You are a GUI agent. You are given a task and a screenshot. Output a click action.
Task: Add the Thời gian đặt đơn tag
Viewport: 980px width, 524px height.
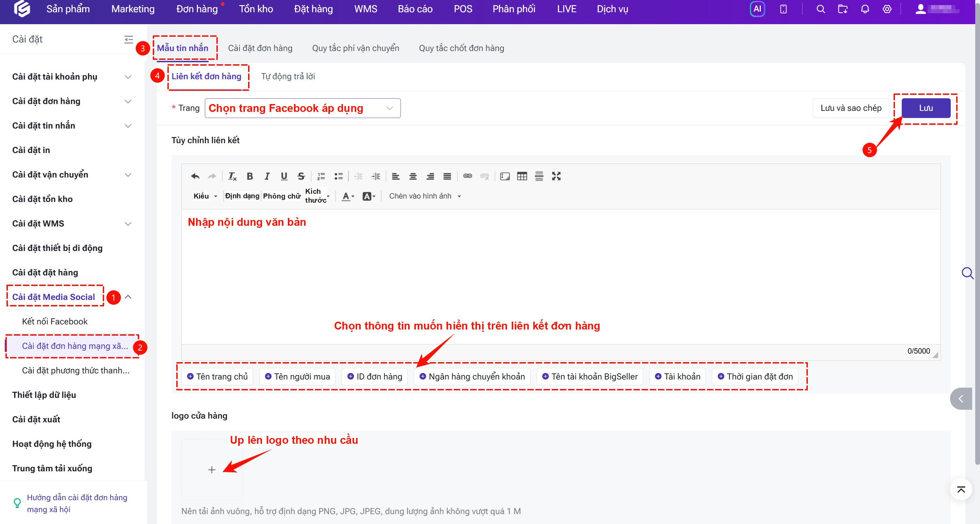755,376
